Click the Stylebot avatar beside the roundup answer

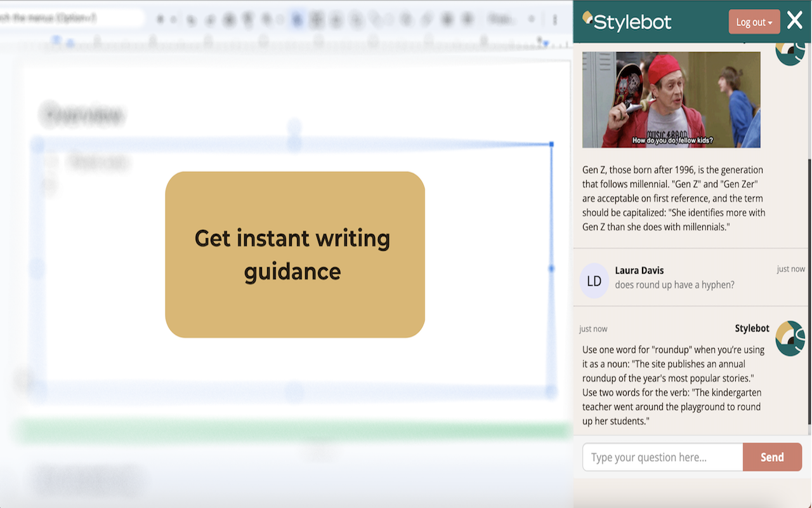coord(790,338)
